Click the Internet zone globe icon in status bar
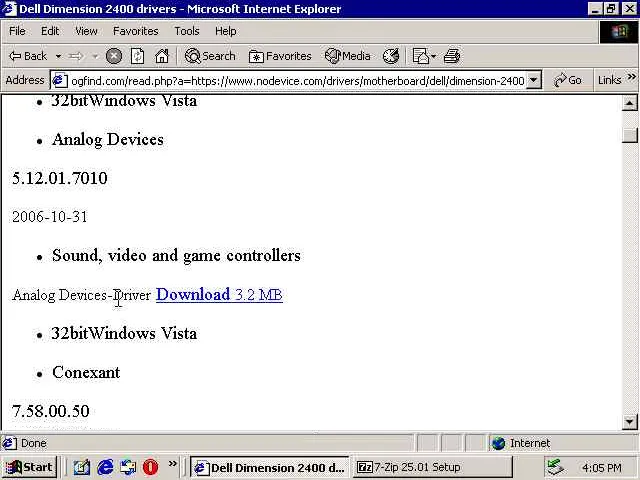 [x=498, y=443]
